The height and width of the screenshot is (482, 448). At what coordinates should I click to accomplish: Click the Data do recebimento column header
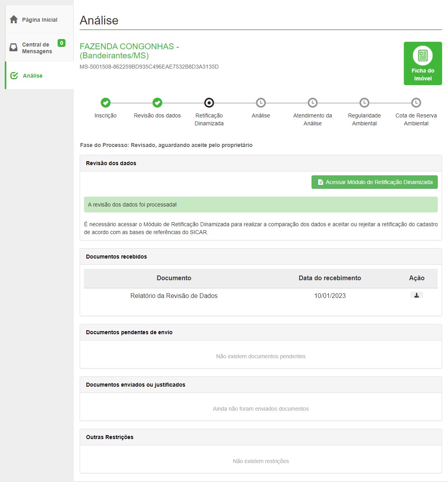pyautogui.click(x=330, y=278)
